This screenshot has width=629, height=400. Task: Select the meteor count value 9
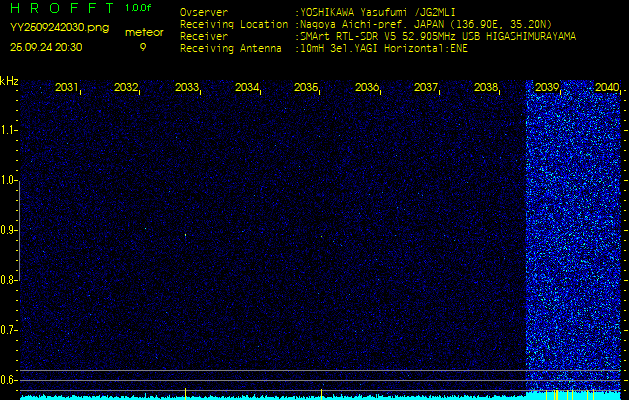pos(142,47)
